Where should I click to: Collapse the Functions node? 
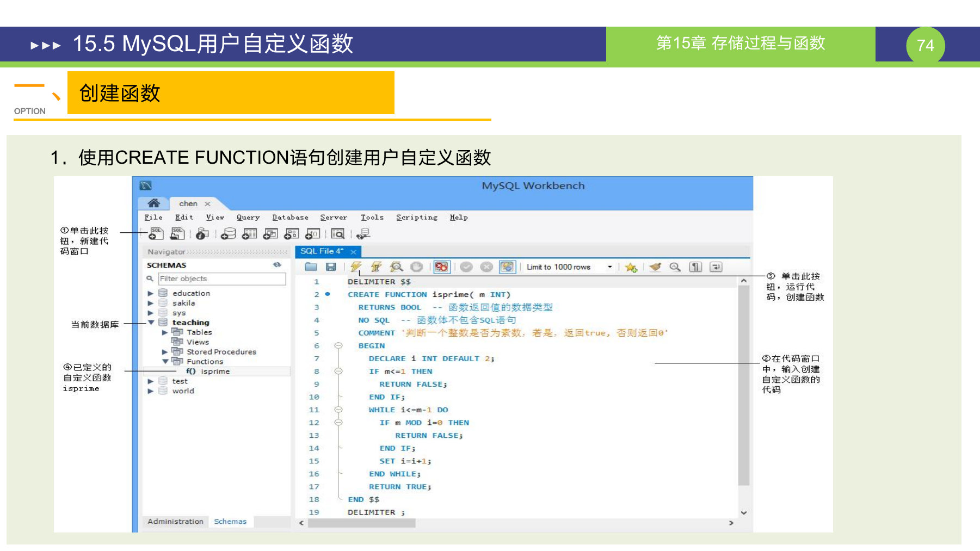tap(165, 362)
